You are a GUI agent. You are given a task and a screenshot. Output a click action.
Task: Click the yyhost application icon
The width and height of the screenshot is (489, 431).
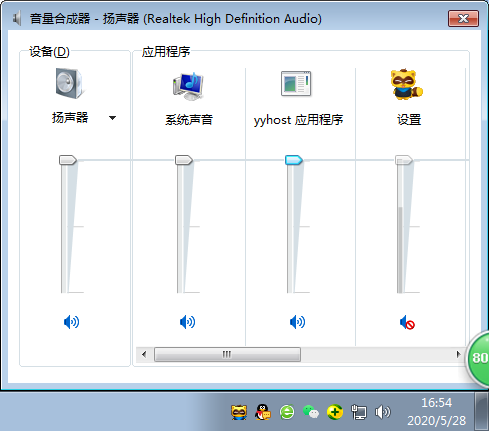coord(296,84)
